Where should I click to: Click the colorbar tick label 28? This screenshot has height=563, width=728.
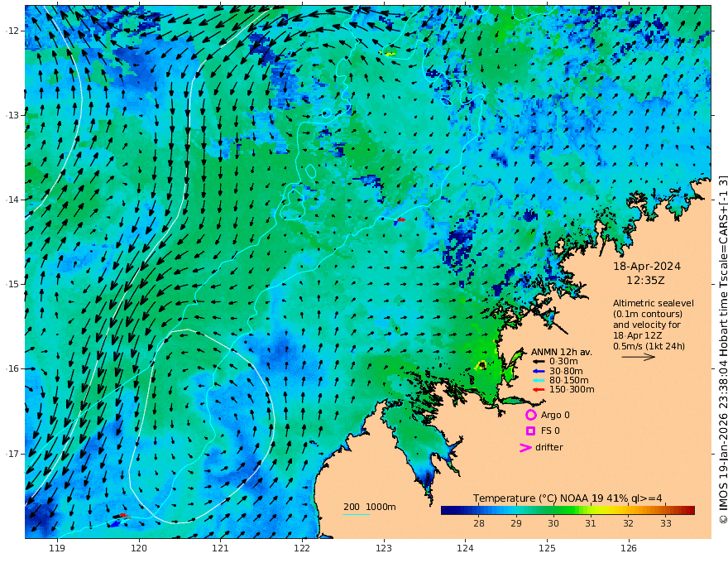pyautogui.click(x=479, y=523)
